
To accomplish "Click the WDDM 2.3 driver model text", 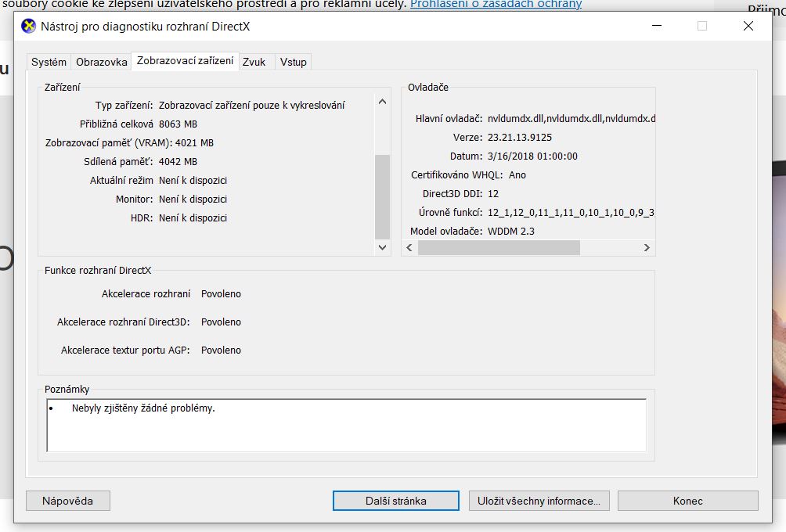I will point(510,231).
